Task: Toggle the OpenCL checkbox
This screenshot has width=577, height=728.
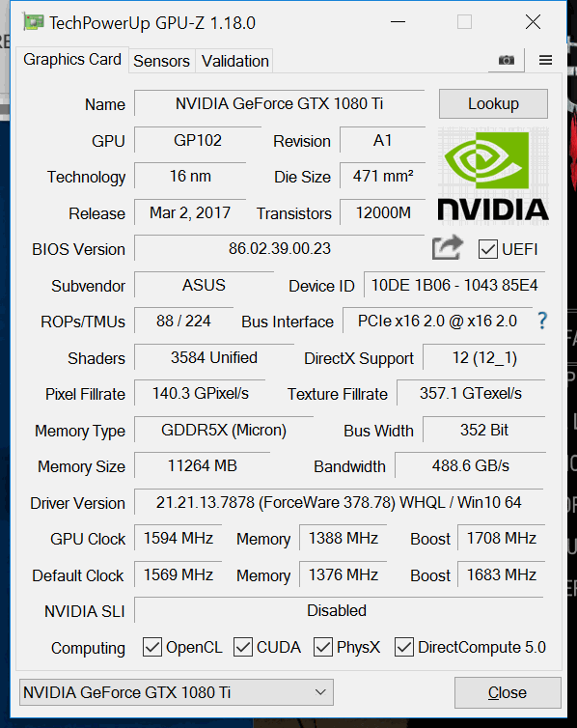Action: tap(152, 647)
